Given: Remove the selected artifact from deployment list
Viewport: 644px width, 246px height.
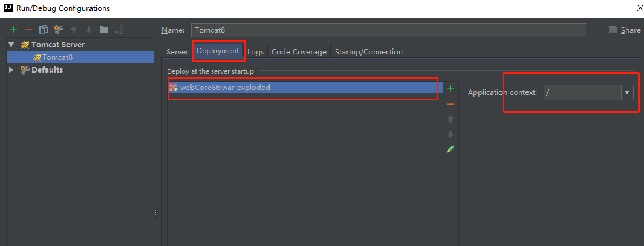Looking at the screenshot, I should (450, 104).
